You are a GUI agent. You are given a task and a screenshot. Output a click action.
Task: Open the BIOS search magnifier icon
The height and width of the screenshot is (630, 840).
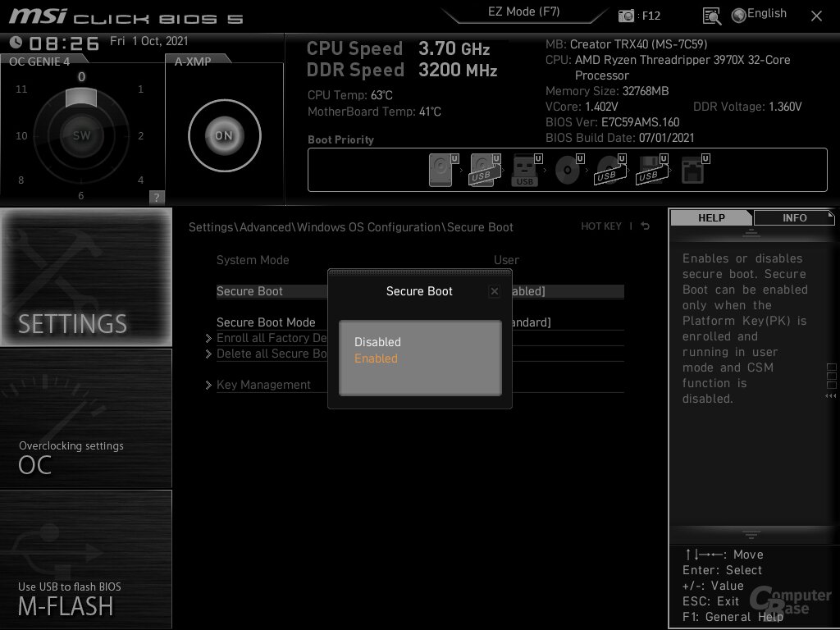(x=711, y=16)
